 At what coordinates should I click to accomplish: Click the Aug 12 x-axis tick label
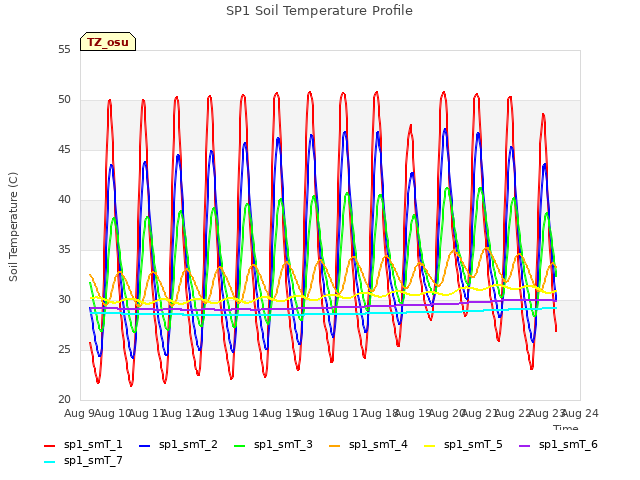[x=180, y=414]
